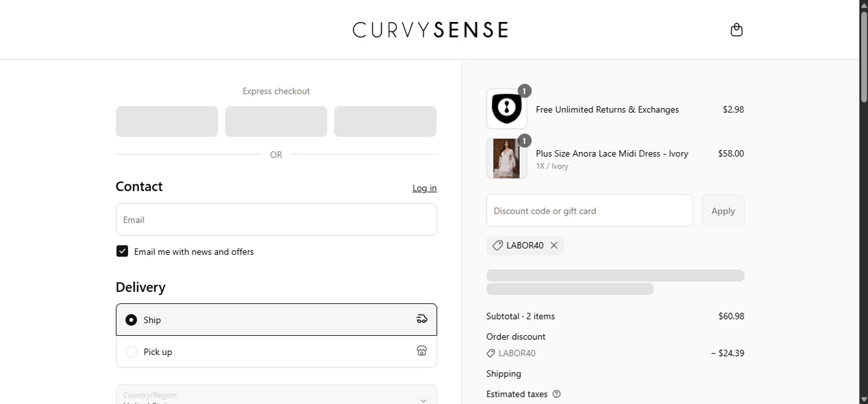Click the delivery truck icon in Ship row
Image resolution: width=868 pixels, height=404 pixels.
click(422, 319)
